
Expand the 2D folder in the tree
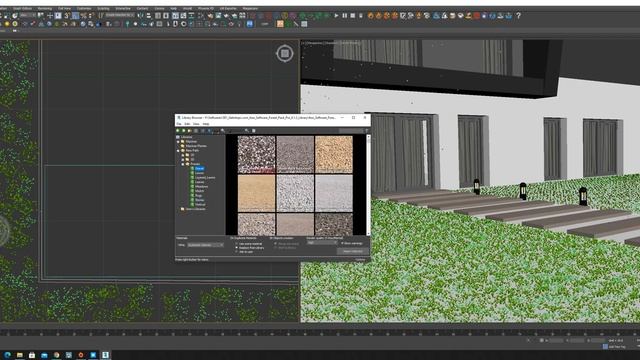pos(182,155)
